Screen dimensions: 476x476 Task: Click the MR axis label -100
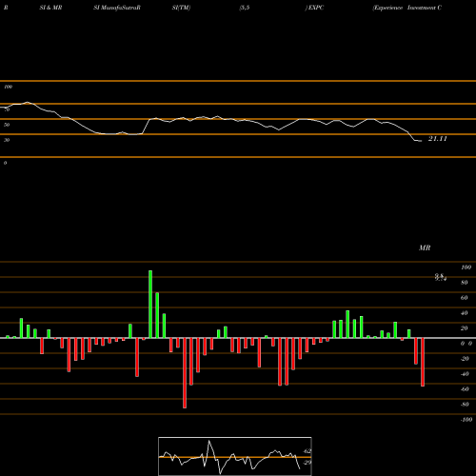466,420
